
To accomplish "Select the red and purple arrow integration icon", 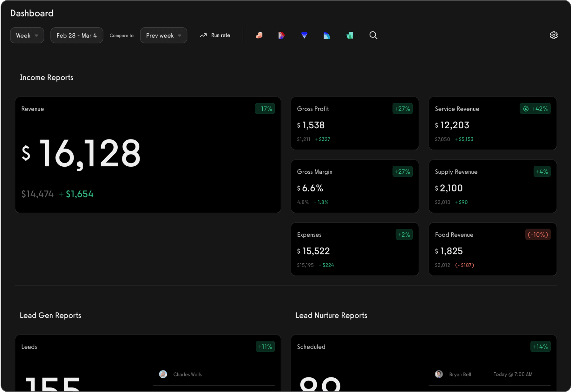I will [281, 35].
